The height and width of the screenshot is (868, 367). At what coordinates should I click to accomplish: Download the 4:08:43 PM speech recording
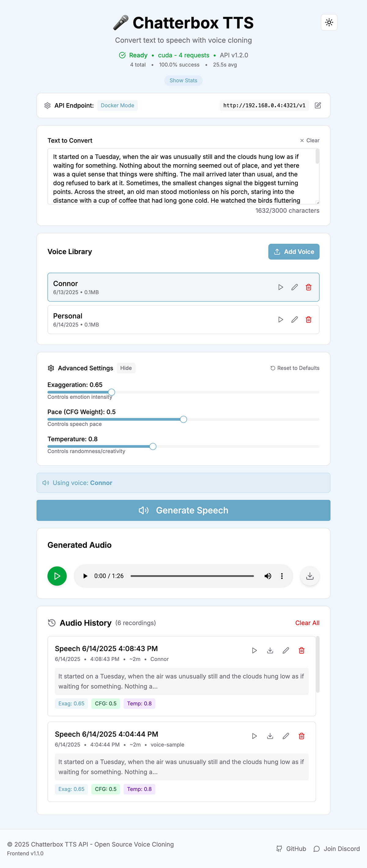coord(270,650)
